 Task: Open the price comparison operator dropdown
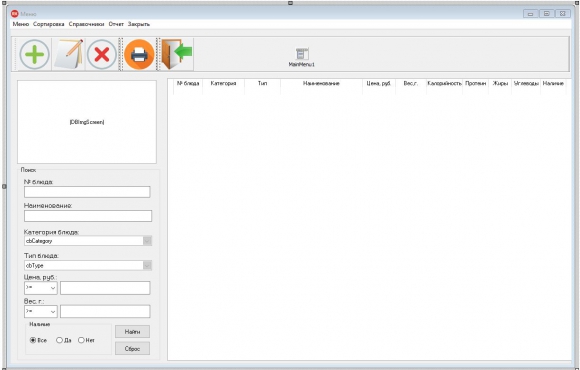tap(41, 287)
